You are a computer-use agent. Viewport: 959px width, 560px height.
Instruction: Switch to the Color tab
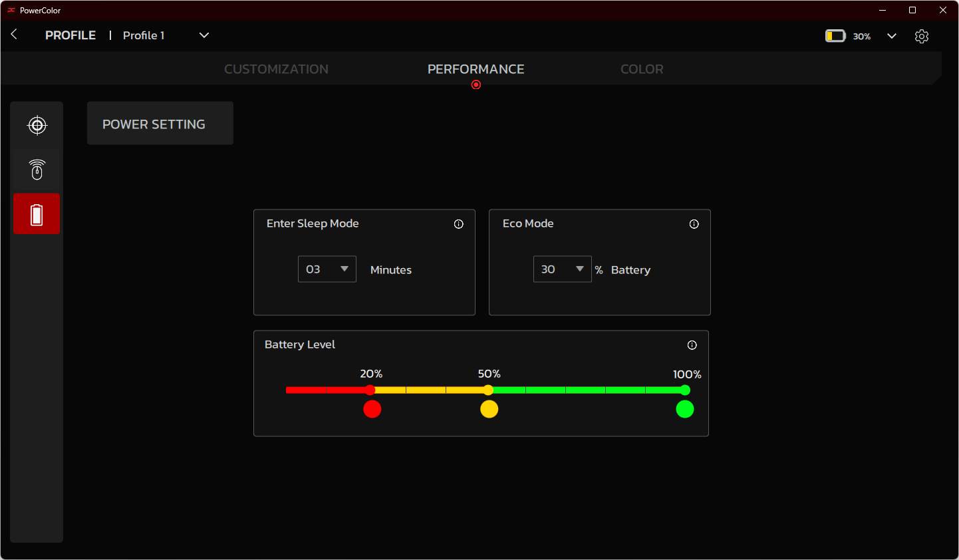click(x=641, y=69)
